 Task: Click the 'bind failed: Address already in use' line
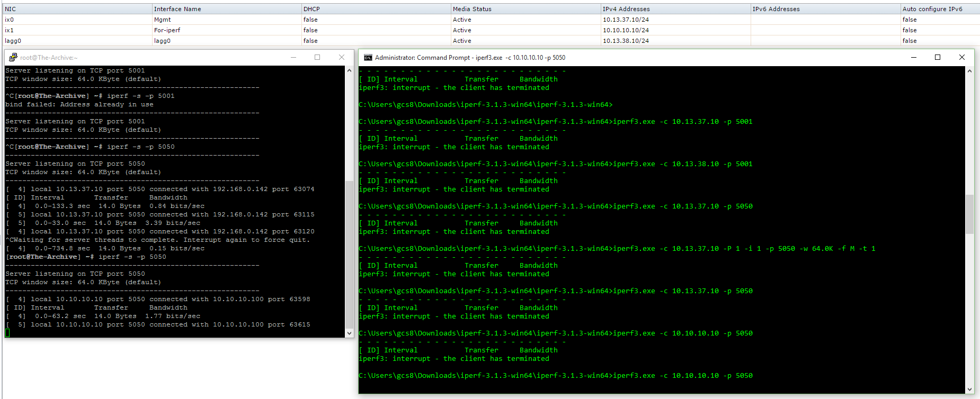coord(79,104)
